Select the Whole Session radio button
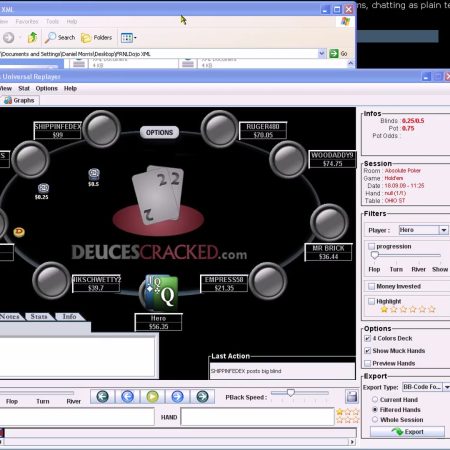 coord(375,419)
